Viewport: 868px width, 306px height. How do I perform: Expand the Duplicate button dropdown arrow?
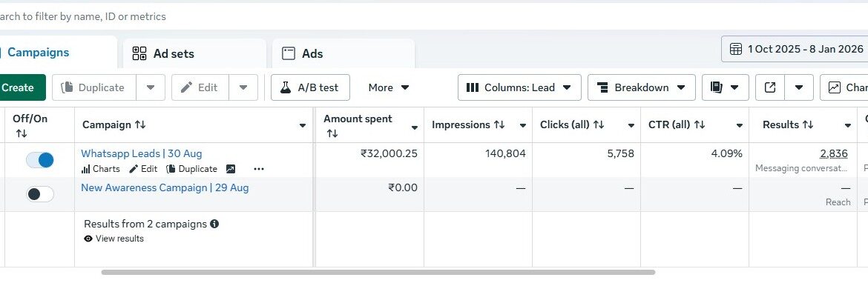point(151,87)
